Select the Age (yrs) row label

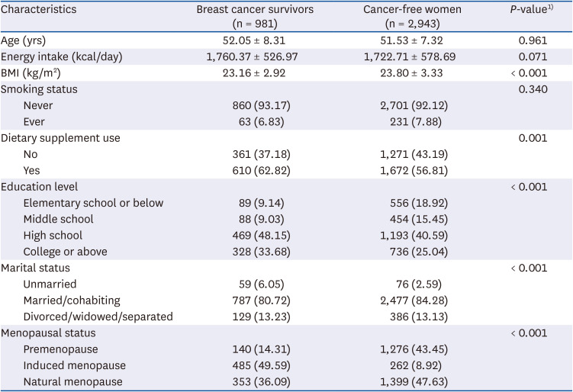pos(26,40)
